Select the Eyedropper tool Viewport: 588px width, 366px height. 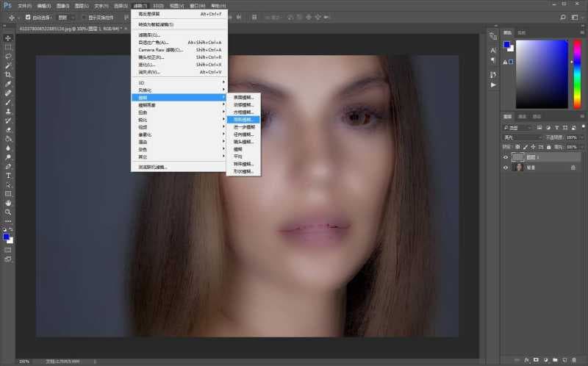tap(8, 84)
